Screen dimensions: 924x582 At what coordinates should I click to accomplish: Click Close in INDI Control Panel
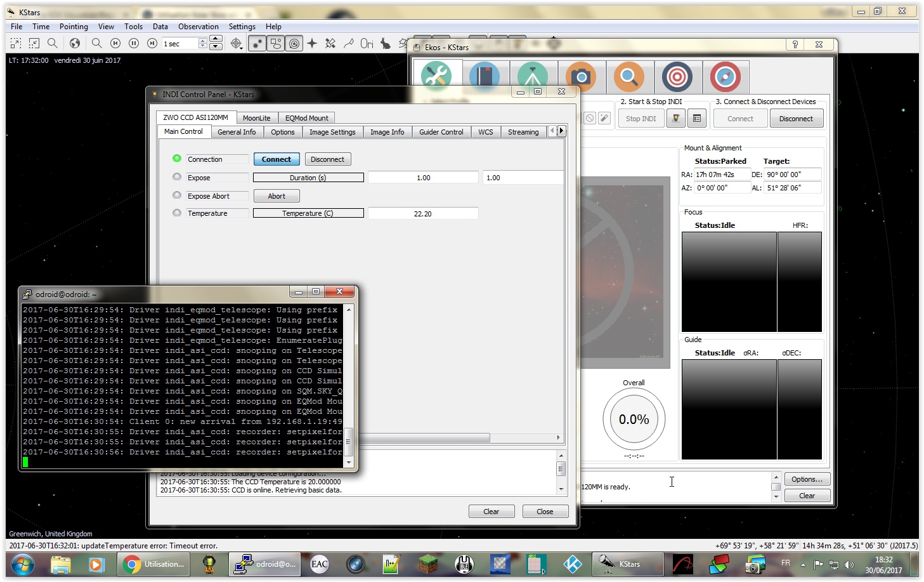click(545, 512)
